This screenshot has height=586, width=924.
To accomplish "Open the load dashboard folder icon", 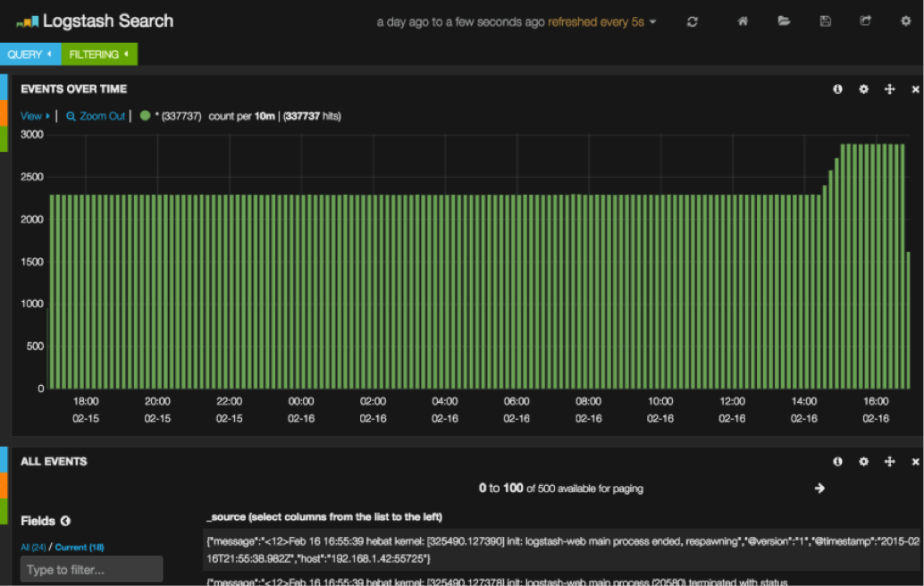I will [x=784, y=21].
